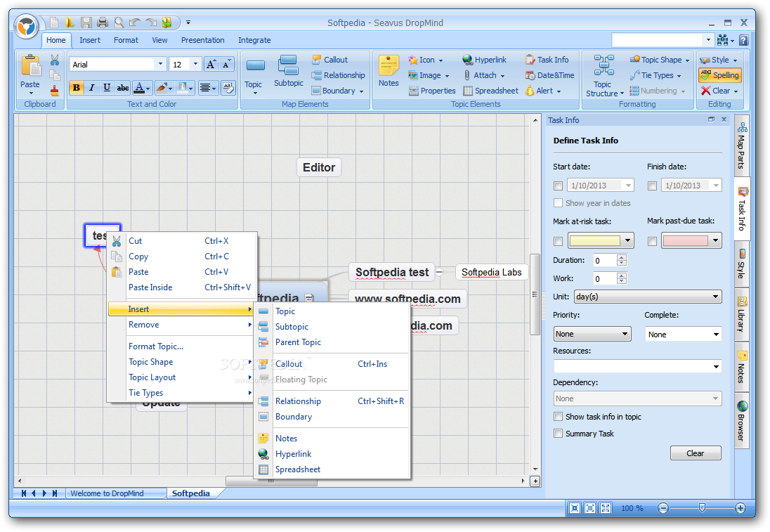Click the Clear button in Task Info
770x532 pixels.
click(696, 453)
